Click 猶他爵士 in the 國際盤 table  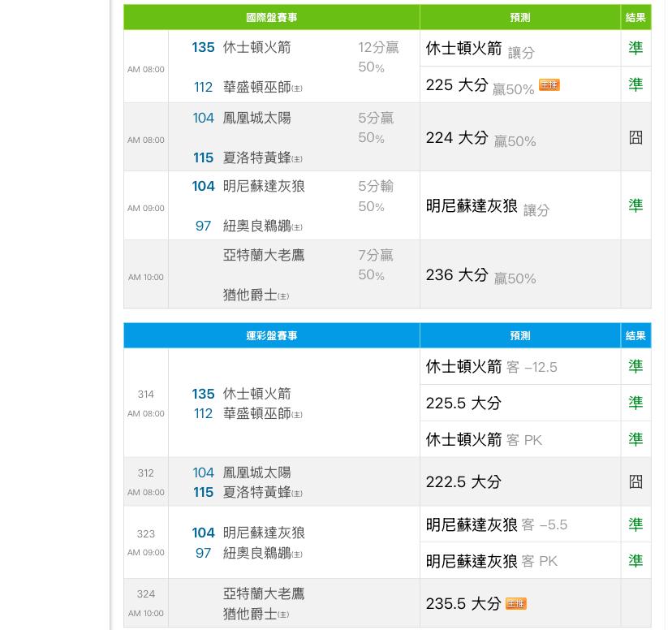(x=250, y=295)
